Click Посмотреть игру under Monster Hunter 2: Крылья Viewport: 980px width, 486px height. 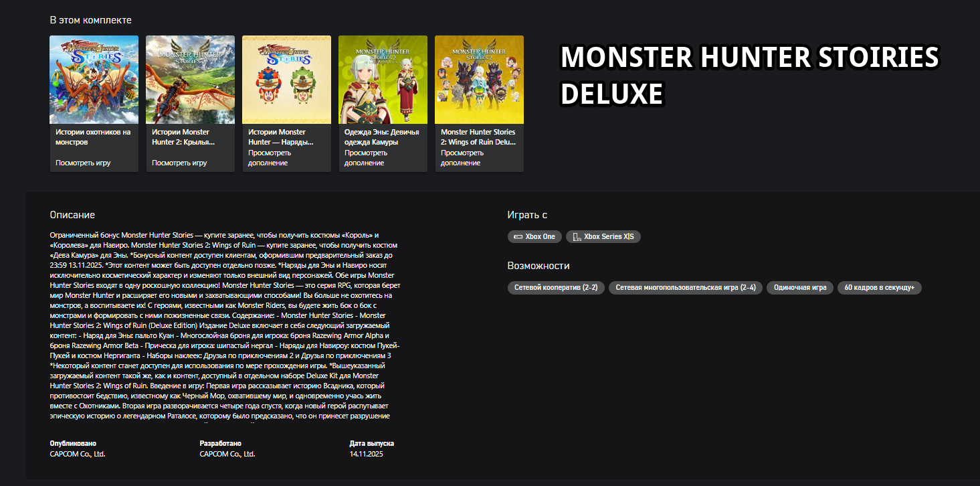pos(179,163)
